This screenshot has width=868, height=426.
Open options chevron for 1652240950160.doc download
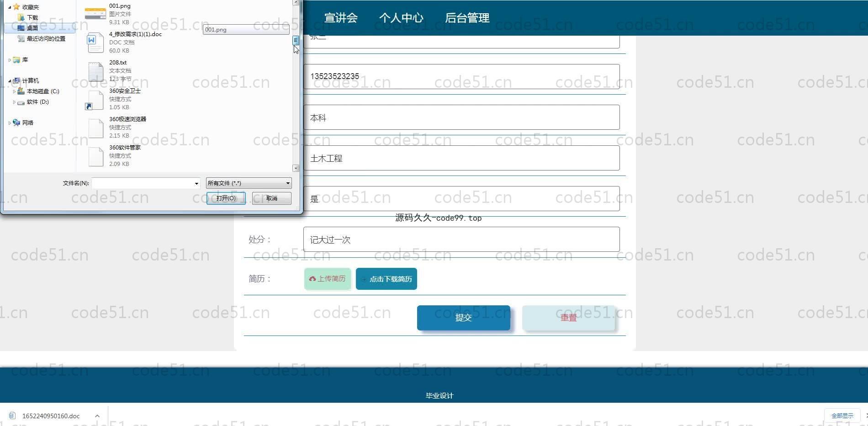coord(97,415)
